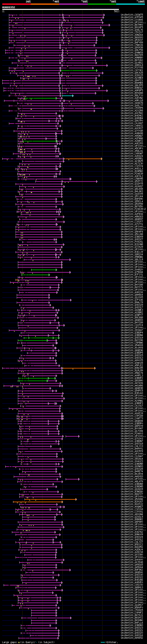Select hit UniRef100_A1UMS7
The image size is (147, 644).
pyautogui.click(x=132, y=605)
